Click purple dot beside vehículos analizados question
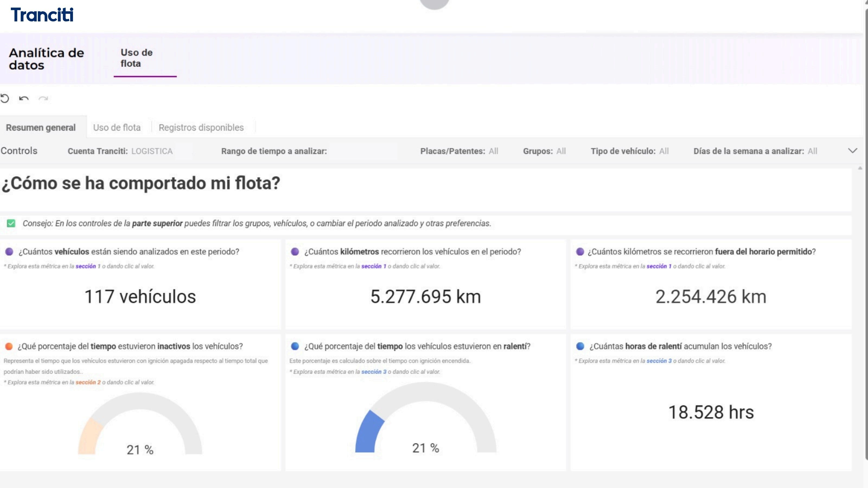The width and height of the screenshot is (868, 488). 9,252
